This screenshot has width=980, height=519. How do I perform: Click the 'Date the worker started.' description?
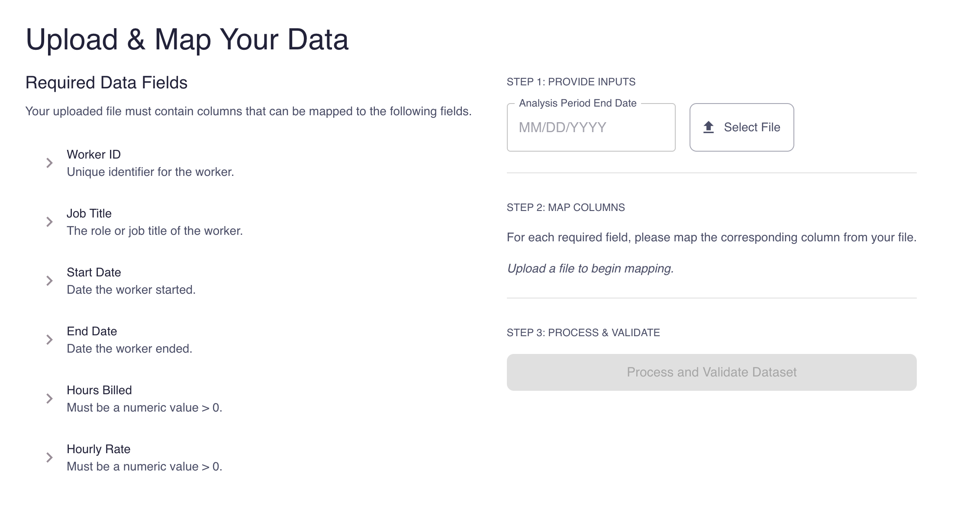[x=131, y=290]
